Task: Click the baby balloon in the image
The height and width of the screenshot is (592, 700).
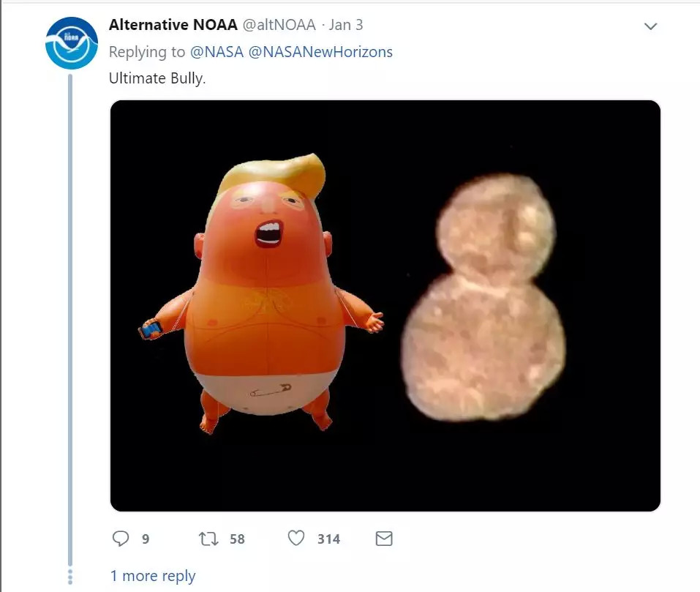Action: (261, 293)
